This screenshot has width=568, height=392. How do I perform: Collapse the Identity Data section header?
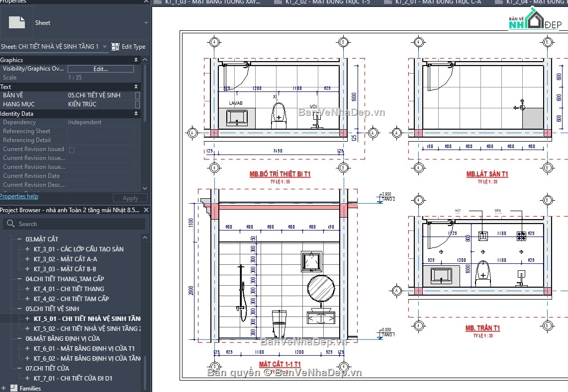click(x=136, y=113)
